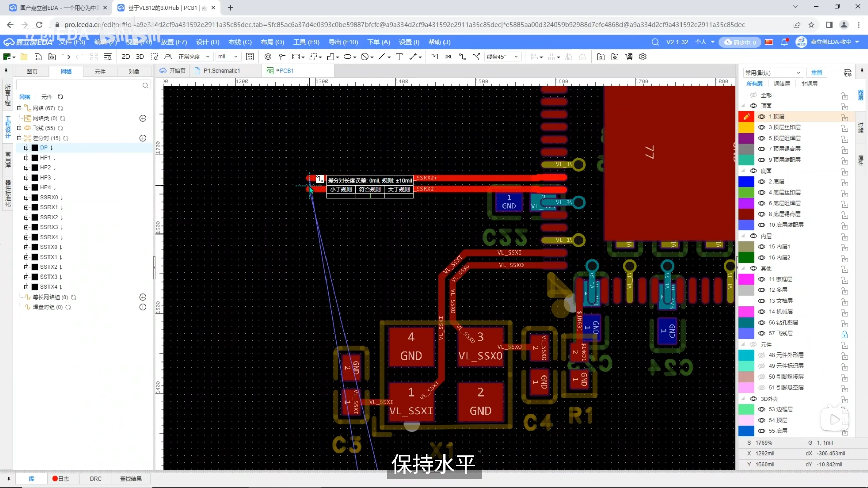Run the DRC check tool

coord(448,57)
